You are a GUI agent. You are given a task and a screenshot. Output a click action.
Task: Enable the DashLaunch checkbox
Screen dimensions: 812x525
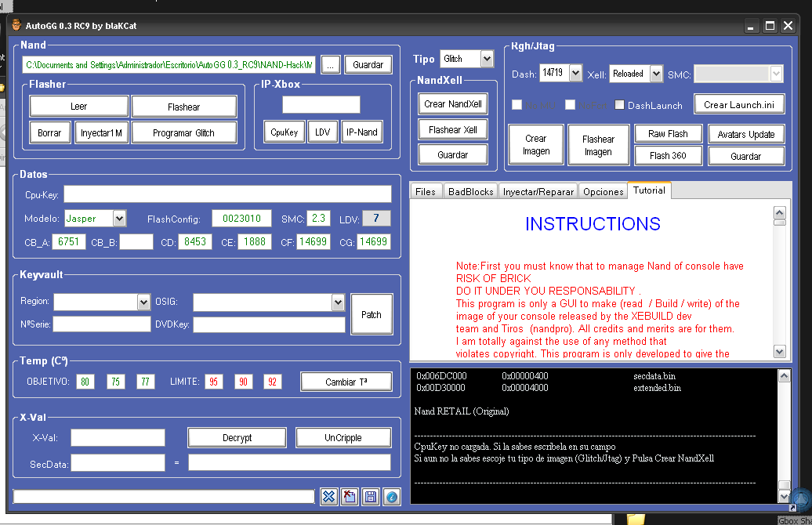pyautogui.click(x=619, y=104)
